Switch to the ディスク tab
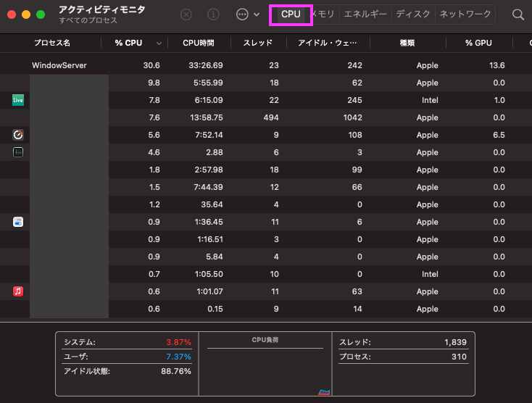This screenshot has height=403, width=532. 413,14
